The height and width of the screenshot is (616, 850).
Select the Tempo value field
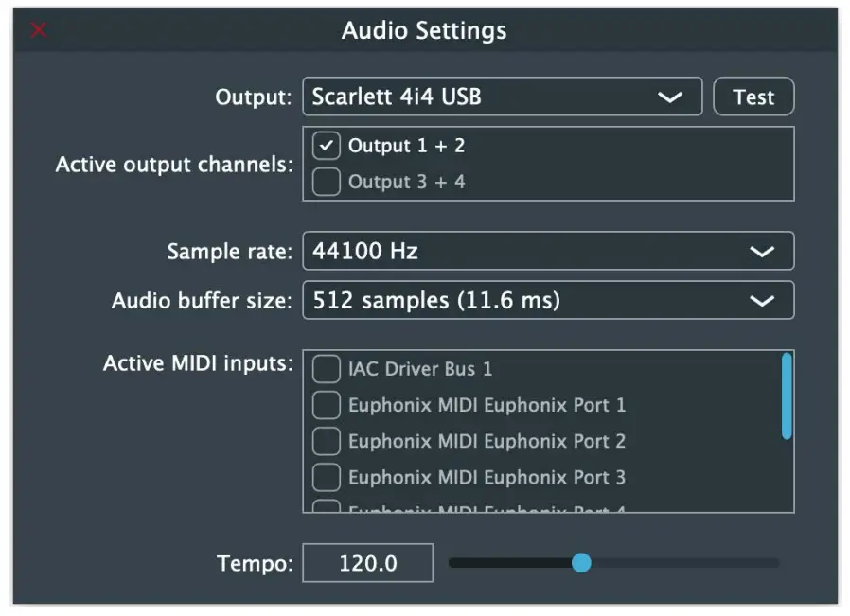pos(367,562)
